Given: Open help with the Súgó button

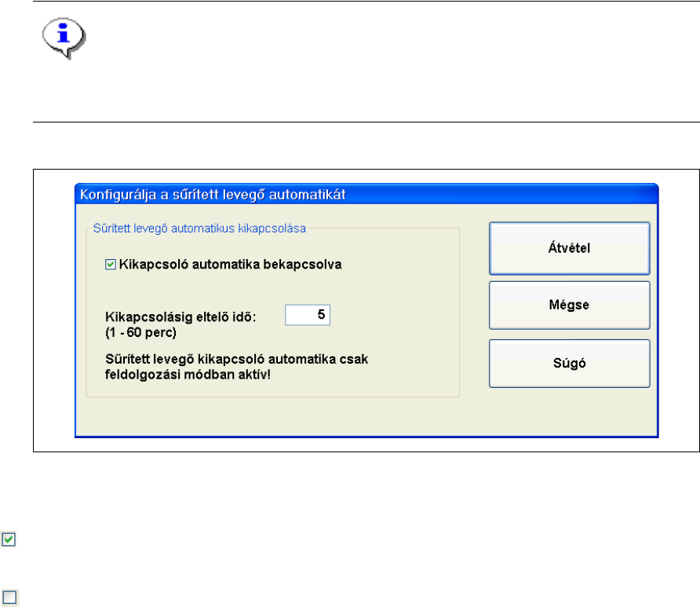Looking at the screenshot, I should [x=569, y=363].
